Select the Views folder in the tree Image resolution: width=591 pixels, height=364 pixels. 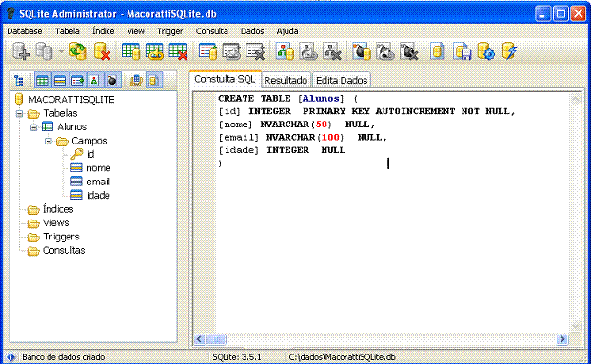[x=56, y=222]
